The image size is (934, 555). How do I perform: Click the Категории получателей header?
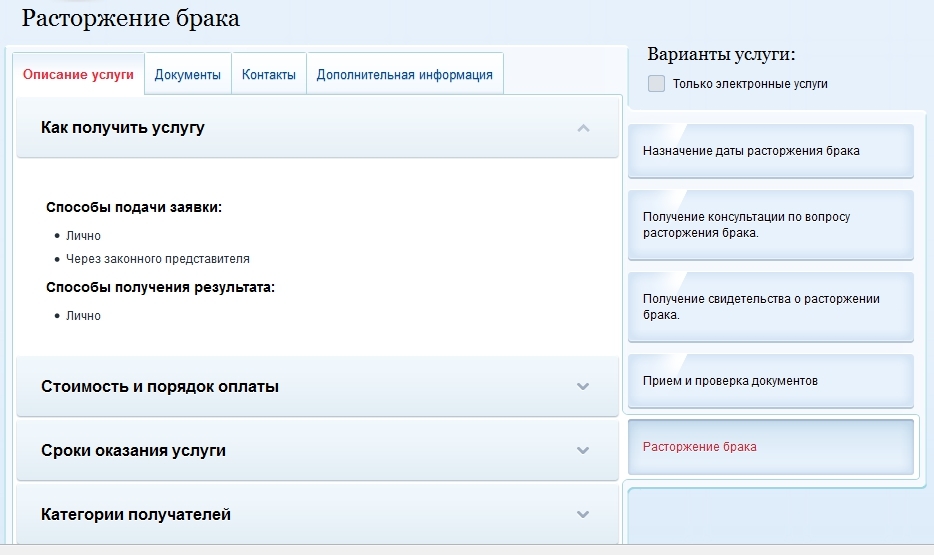pyautogui.click(x=317, y=514)
